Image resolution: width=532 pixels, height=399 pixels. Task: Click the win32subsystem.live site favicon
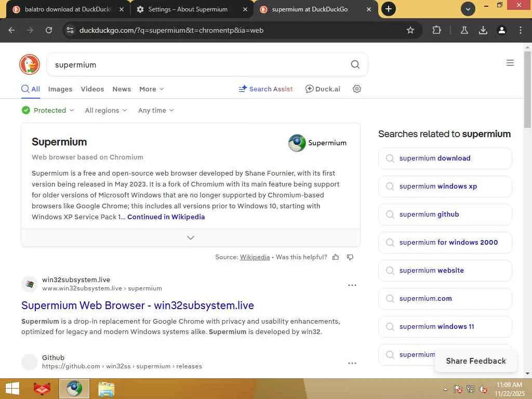coord(30,284)
